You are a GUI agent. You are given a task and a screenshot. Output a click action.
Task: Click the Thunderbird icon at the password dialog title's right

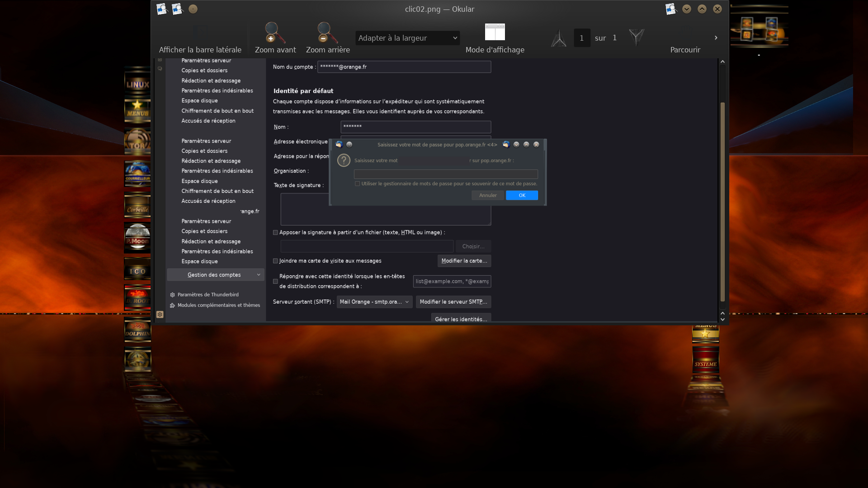tap(506, 145)
